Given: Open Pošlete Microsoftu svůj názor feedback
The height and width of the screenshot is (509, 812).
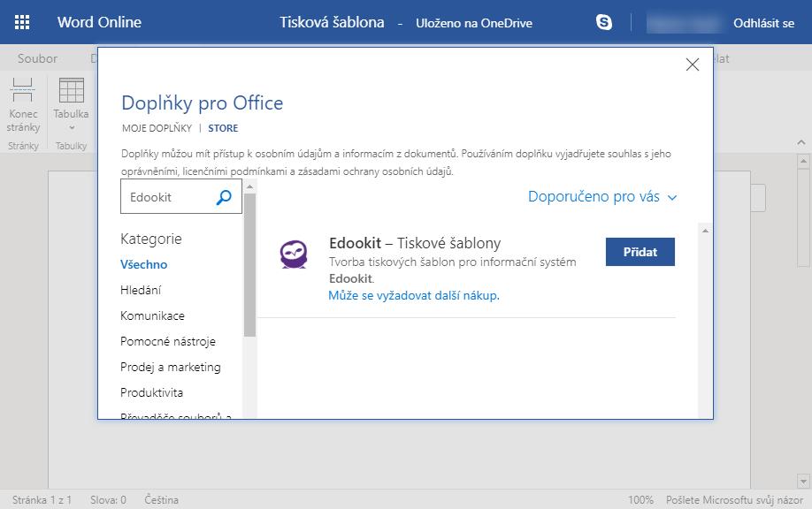Looking at the screenshot, I should pos(734,500).
